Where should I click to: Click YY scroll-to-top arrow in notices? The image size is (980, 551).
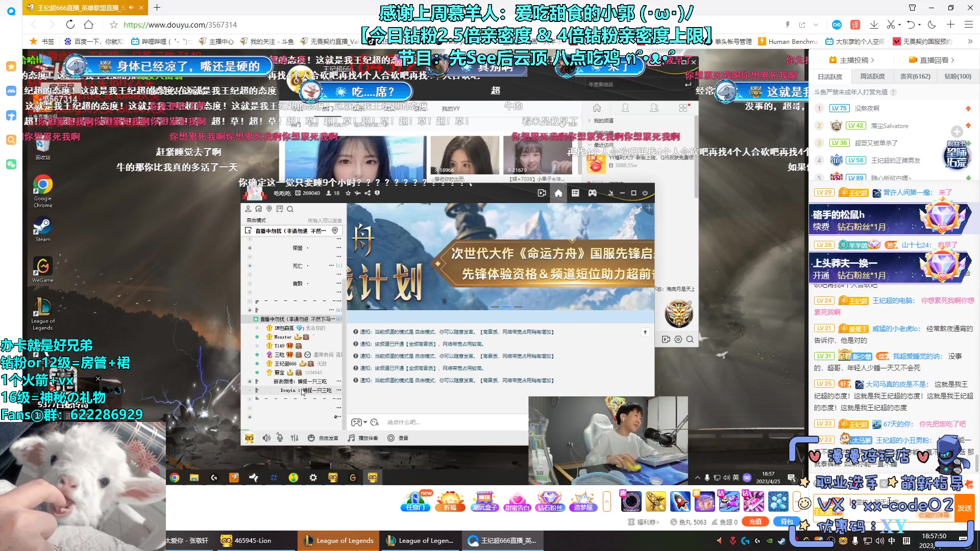click(x=645, y=332)
